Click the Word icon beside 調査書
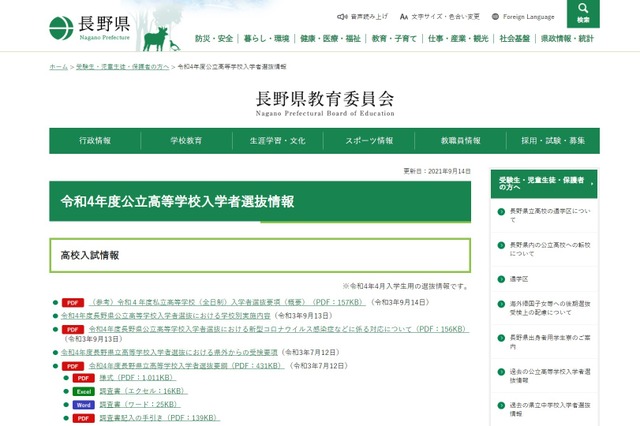This screenshot has width=640, height=426. (x=83, y=405)
